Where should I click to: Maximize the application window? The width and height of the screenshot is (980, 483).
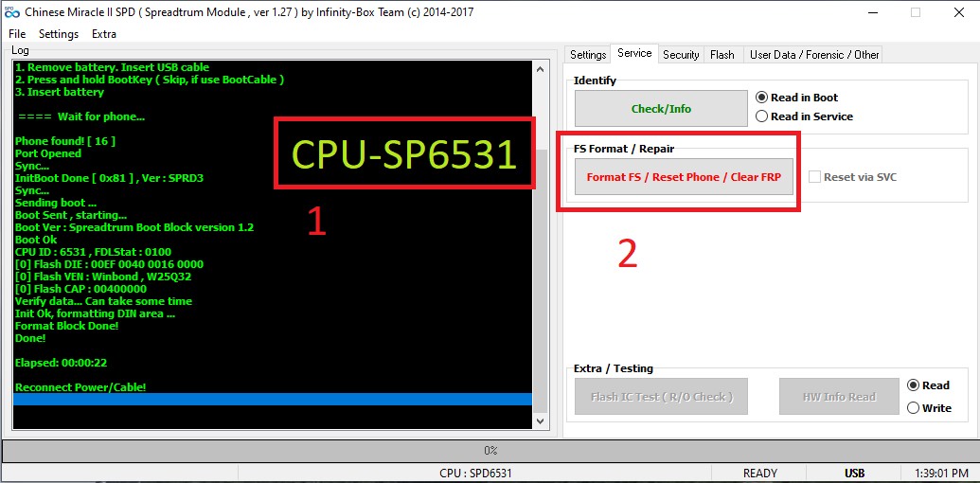[915, 12]
